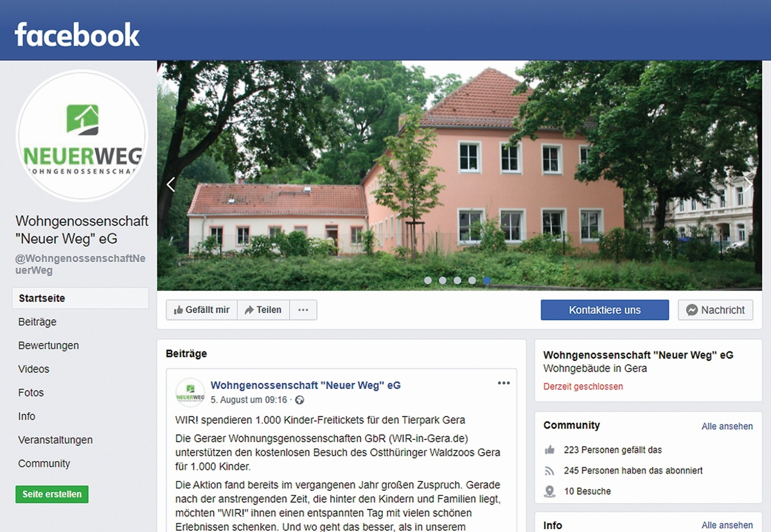The height and width of the screenshot is (532, 771).
Task: Open Veranstaltungen in the sidebar
Action: click(55, 440)
